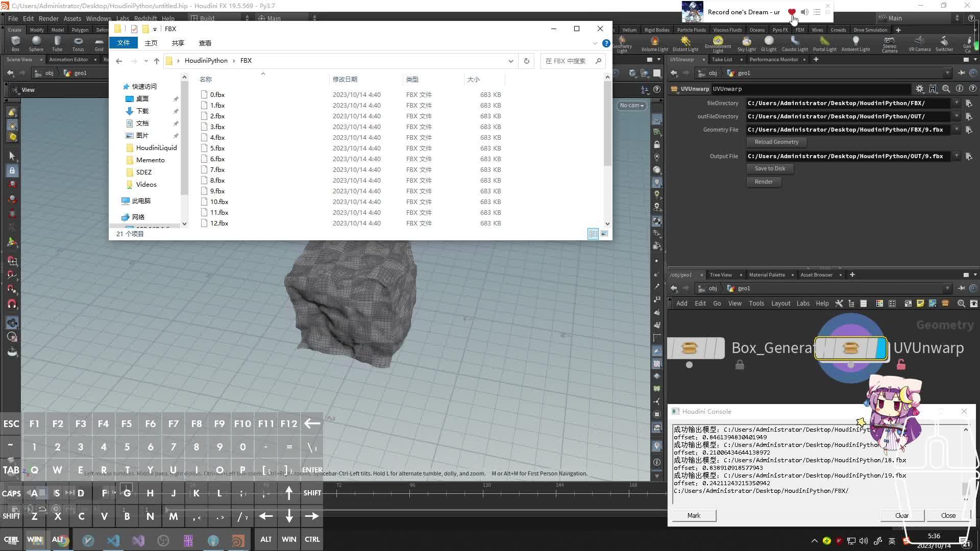
Task: Switch to the Pyro FX shelf tab
Action: coord(780,30)
